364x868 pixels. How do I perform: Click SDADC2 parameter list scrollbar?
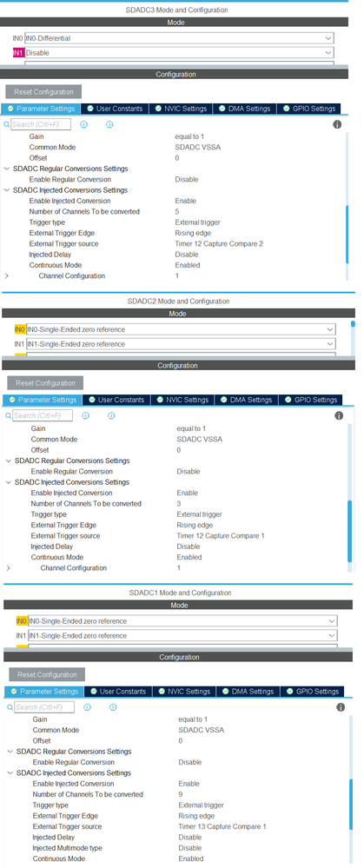tap(348, 531)
